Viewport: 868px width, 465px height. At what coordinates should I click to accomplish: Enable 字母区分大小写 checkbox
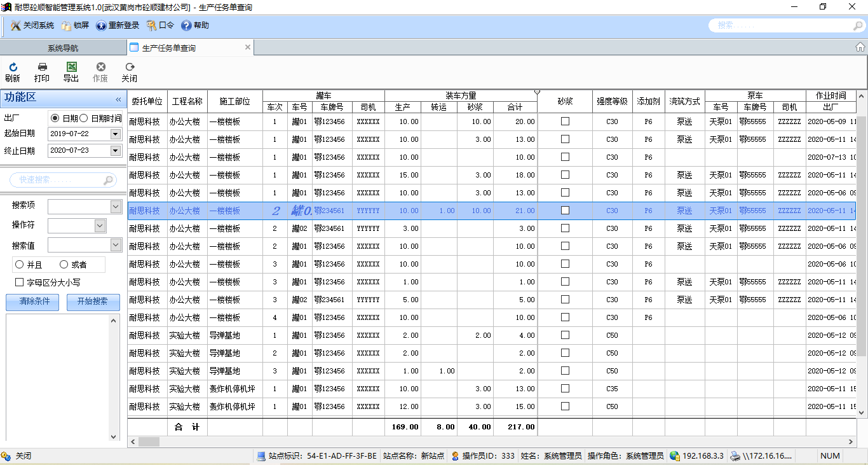pyautogui.click(x=20, y=282)
